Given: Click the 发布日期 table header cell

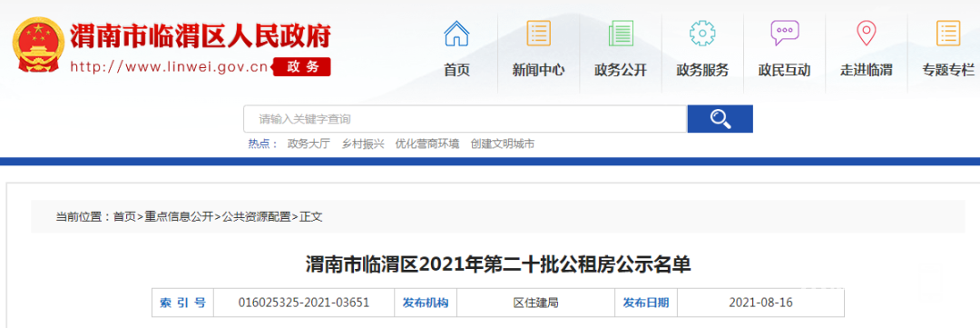Looking at the screenshot, I should pyautogui.click(x=646, y=303).
